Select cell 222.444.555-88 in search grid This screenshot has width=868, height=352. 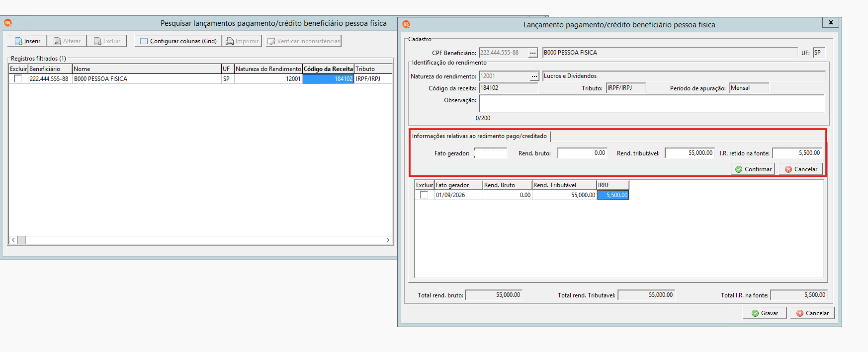(50, 79)
